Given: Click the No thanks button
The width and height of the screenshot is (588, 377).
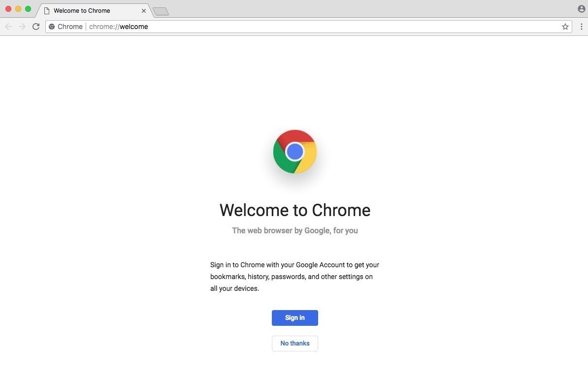Looking at the screenshot, I should click(294, 343).
